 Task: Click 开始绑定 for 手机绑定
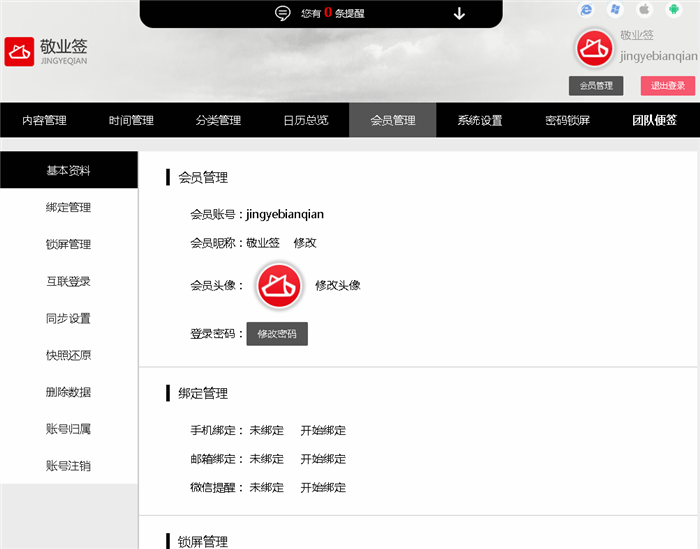pyautogui.click(x=323, y=430)
